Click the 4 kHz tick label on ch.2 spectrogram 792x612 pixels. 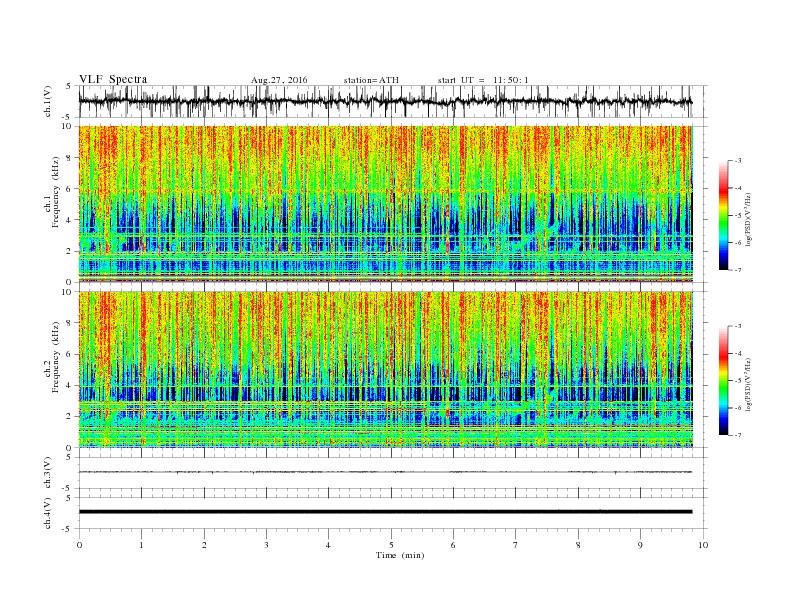point(69,385)
